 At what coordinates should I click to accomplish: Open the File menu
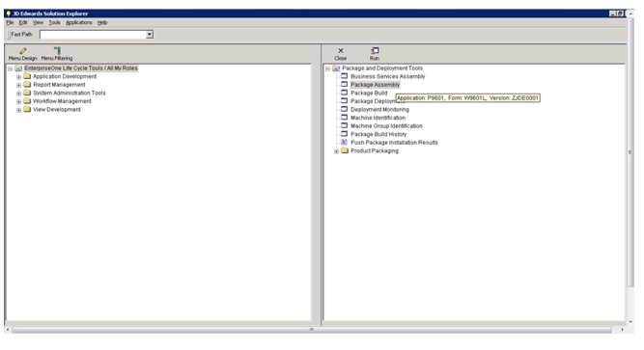[x=10, y=22]
